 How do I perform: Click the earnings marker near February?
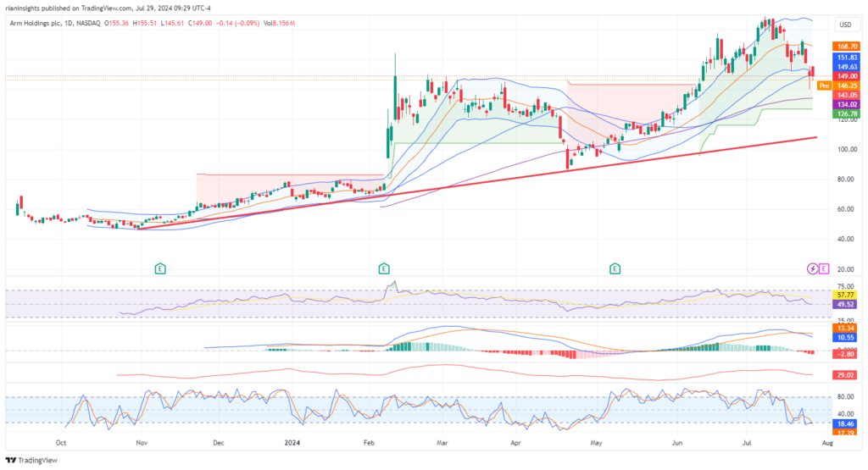(x=384, y=268)
